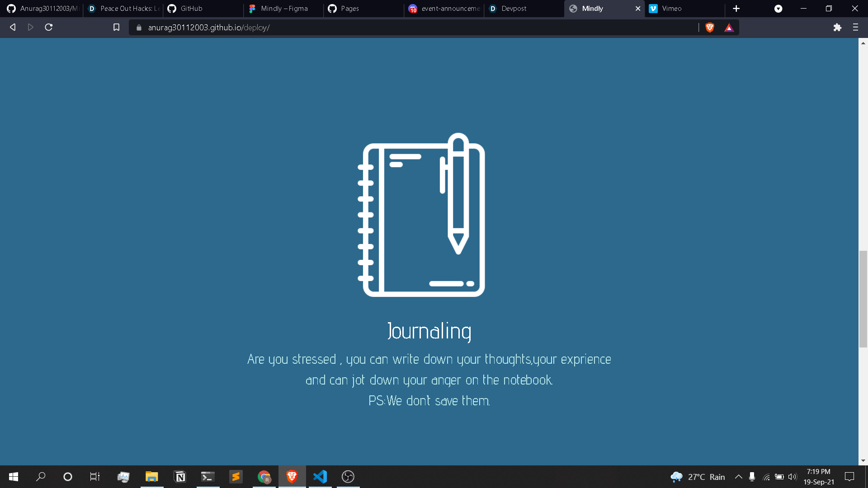This screenshot has width=868, height=488.
Task: Go back with the back arrow button
Action: pos(13,28)
